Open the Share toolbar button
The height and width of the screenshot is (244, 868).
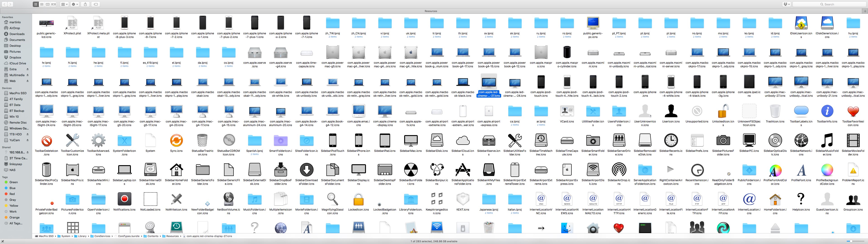[x=85, y=4]
